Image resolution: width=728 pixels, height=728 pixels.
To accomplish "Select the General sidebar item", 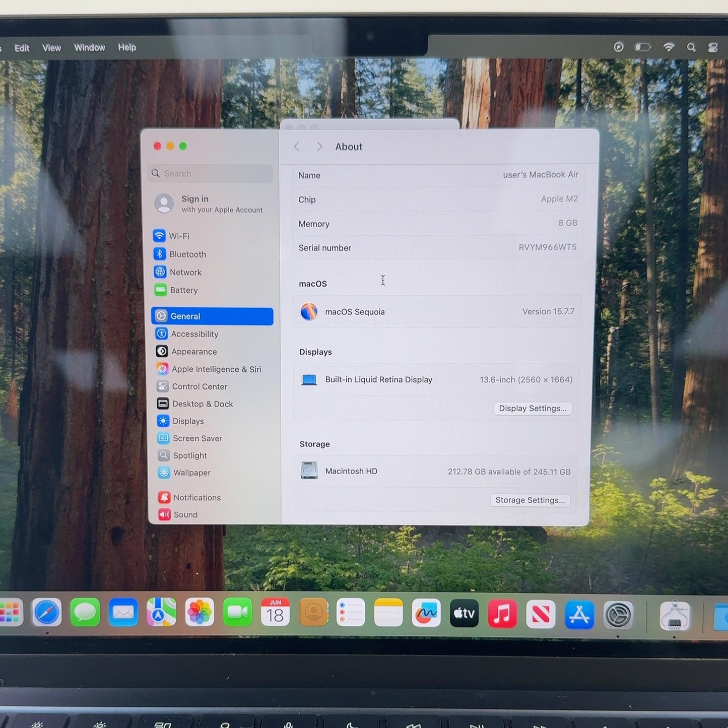I will (212, 316).
